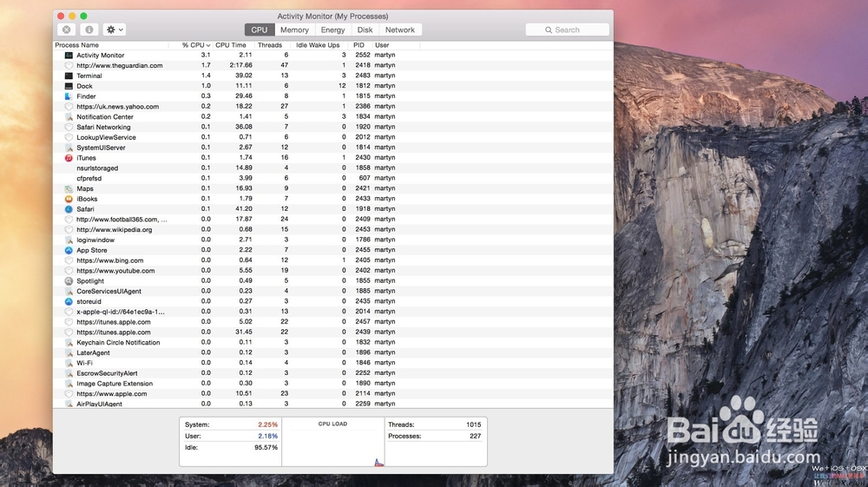
Task: Select the x-apple-ql-id process row
Action: [x=333, y=312]
